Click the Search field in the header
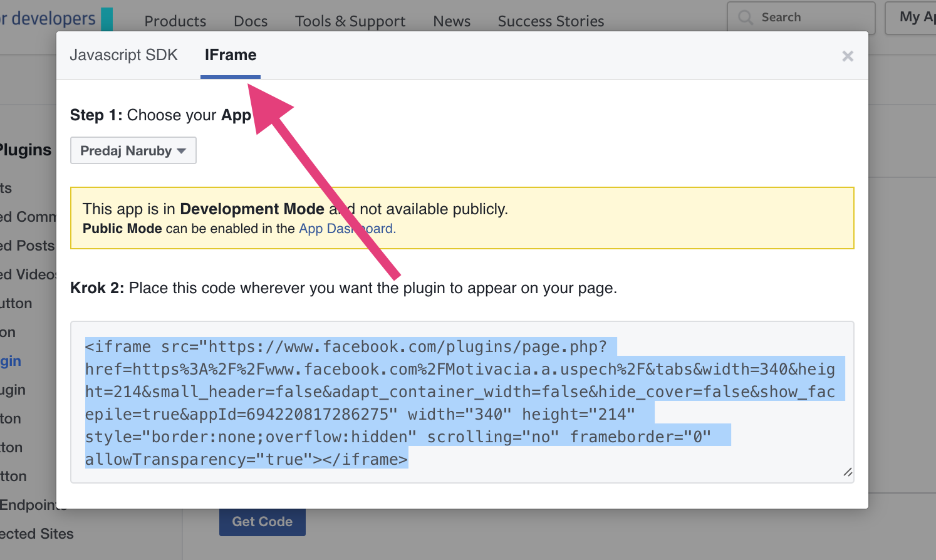The width and height of the screenshot is (936, 560). point(801,18)
